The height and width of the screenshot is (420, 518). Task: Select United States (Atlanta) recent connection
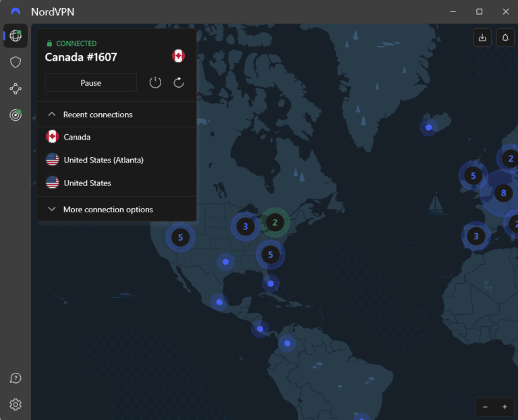click(x=116, y=160)
